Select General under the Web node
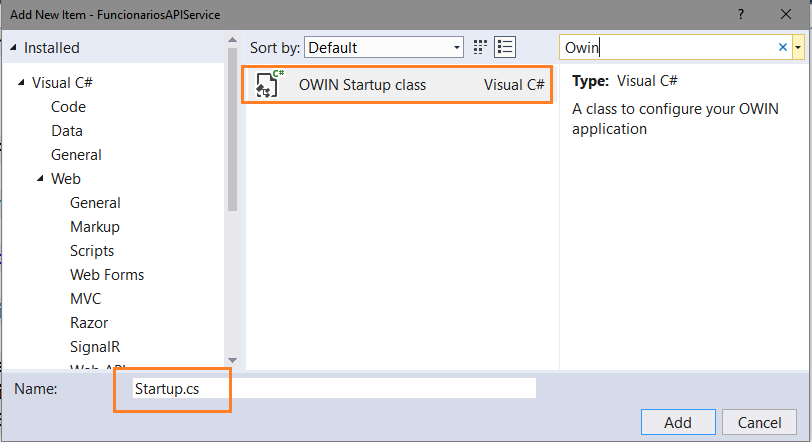This screenshot has height=445, width=812. point(95,203)
